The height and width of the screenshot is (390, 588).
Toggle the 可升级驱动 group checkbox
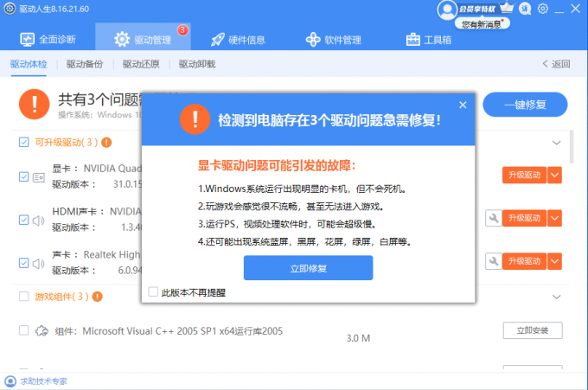pos(23,142)
